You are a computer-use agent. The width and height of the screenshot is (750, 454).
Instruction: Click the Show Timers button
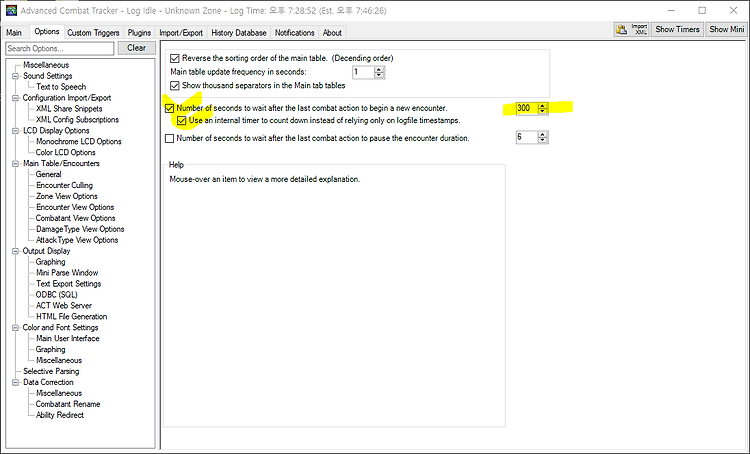tap(677, 29)
